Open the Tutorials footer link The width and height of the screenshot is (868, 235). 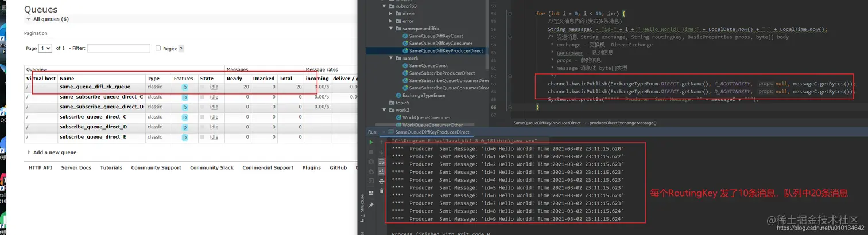[111, 168]
